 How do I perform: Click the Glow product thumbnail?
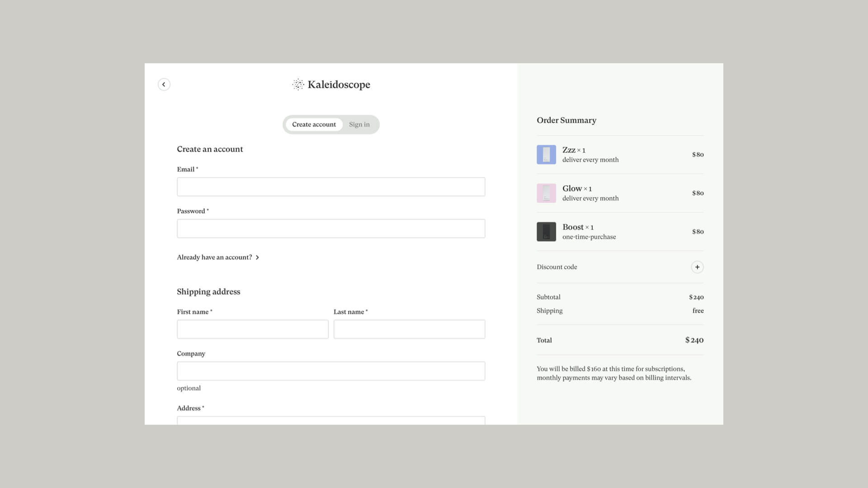click(x=546, y=193)
